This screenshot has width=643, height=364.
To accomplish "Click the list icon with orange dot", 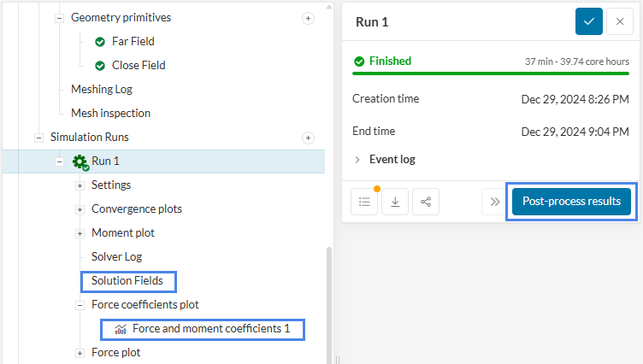I will click(364, 203).
